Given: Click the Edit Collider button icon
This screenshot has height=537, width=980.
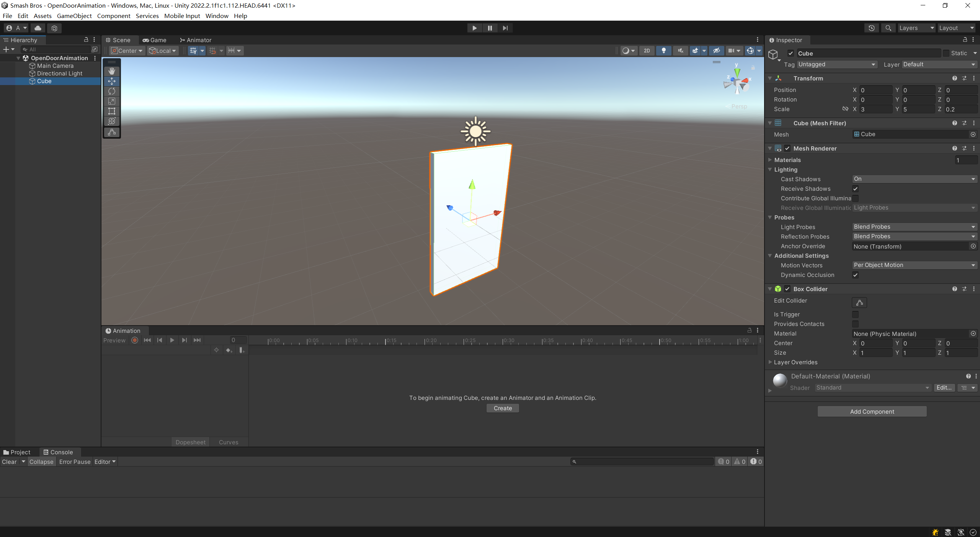Looking at the screenshot, I should coord(859,303).
